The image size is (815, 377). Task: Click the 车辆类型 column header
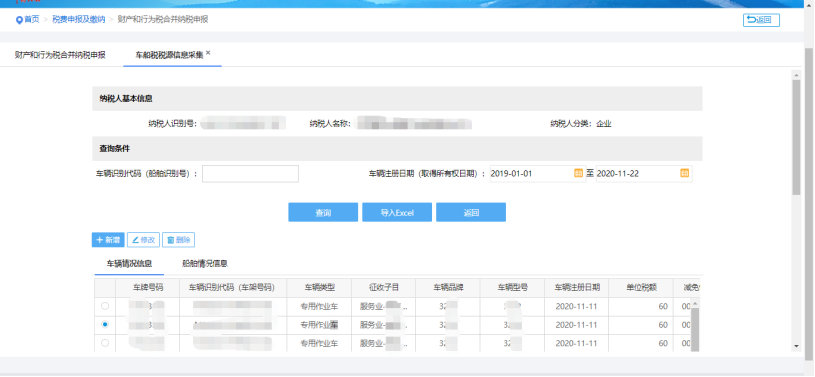click(x=319, y=287)
